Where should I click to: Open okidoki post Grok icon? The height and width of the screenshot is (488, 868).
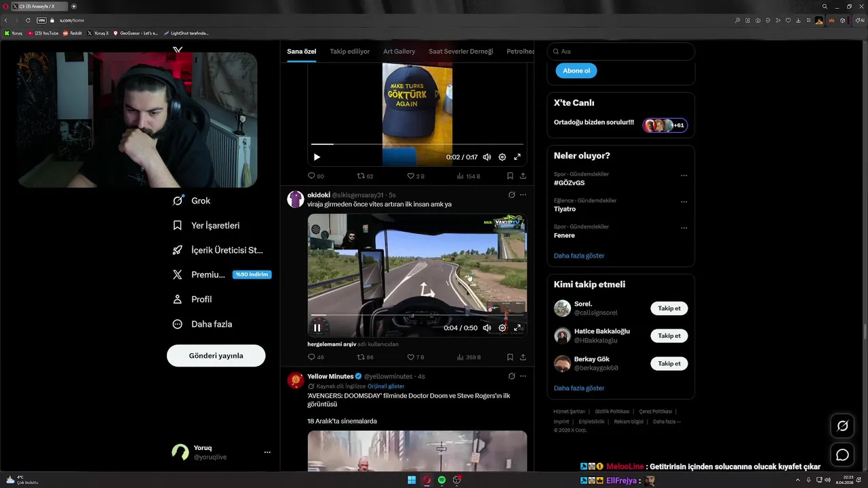click(511, 195)
